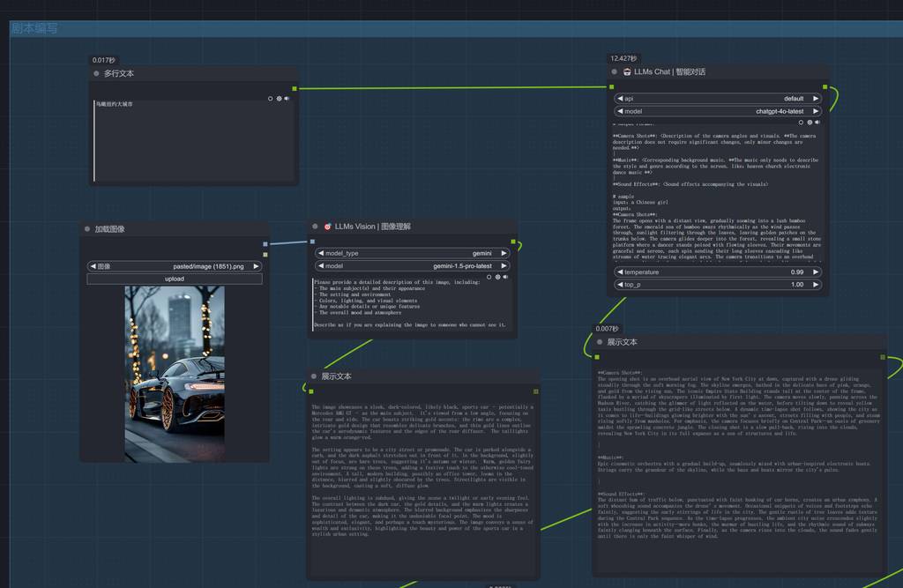Open the 图像 file selector combo
903x588 pixels.
(x=175, y=265)
